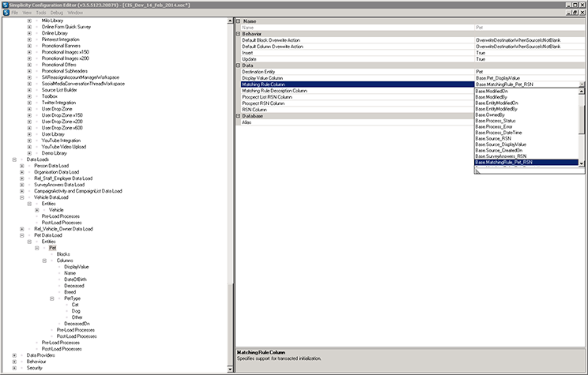This screenshot has width=588, height=375.
Task: Collapse the Database property category
Action: click(238, 116)
